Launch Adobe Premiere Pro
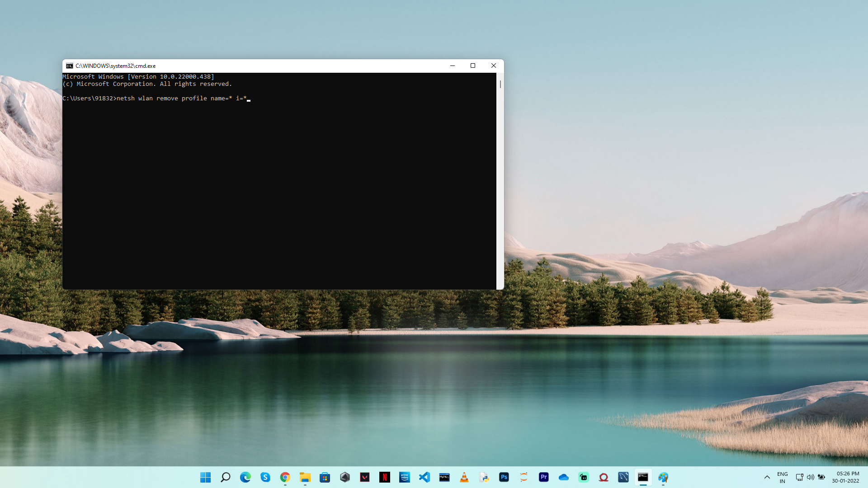Viewport: 868px width, 488px height. point(543,477)
